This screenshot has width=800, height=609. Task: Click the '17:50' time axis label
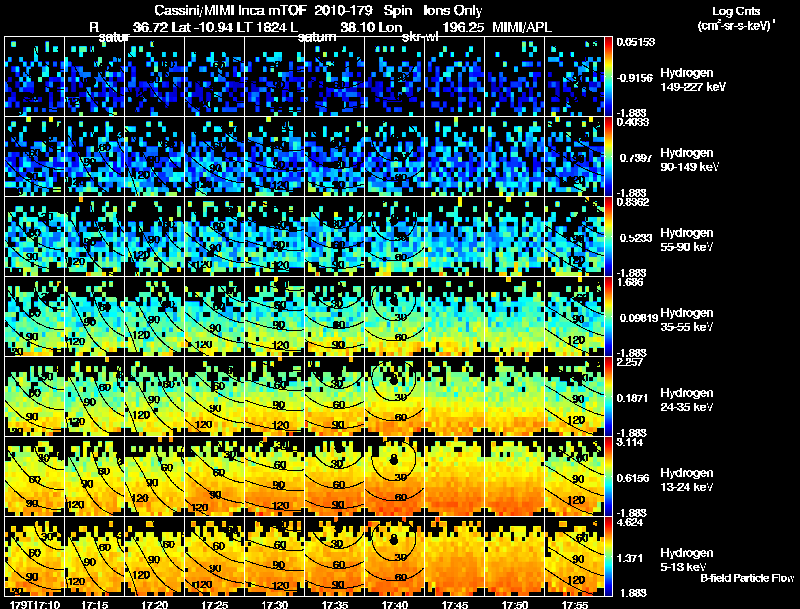coord(515,604)
